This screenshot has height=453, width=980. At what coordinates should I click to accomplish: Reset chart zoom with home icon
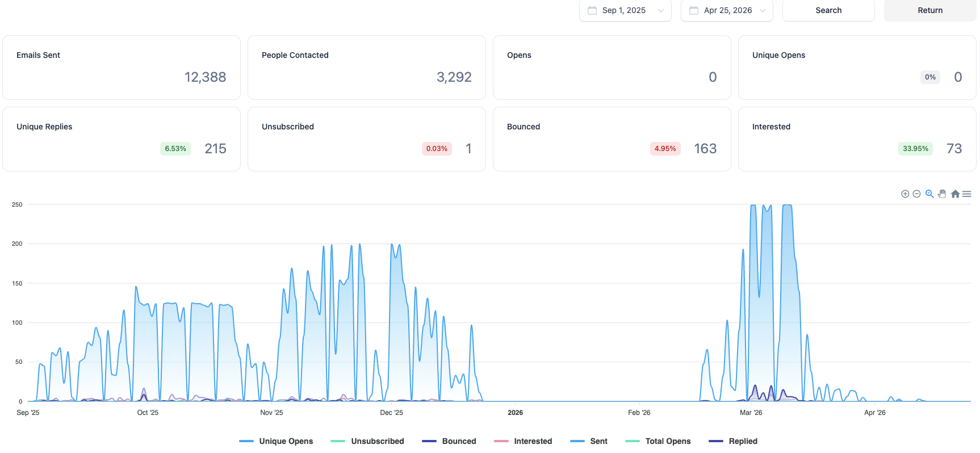click(955, 194)
